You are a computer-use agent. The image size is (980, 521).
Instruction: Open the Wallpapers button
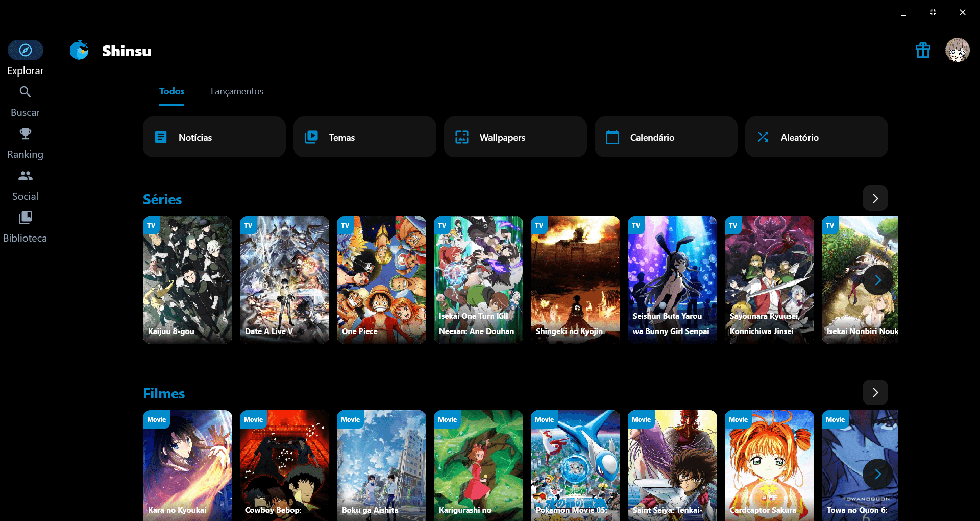coord(516,137)
